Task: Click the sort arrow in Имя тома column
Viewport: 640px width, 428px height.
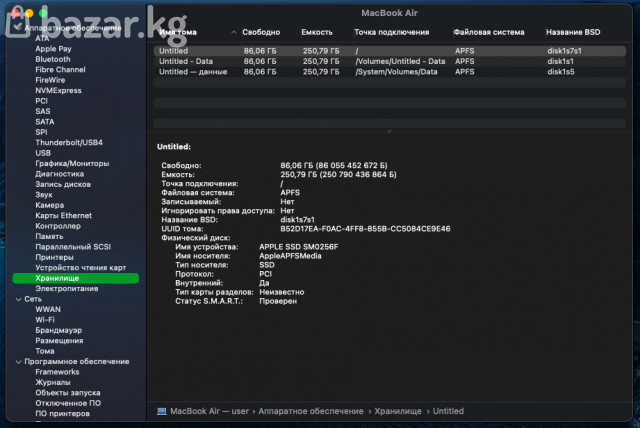Action: (234, 33)
